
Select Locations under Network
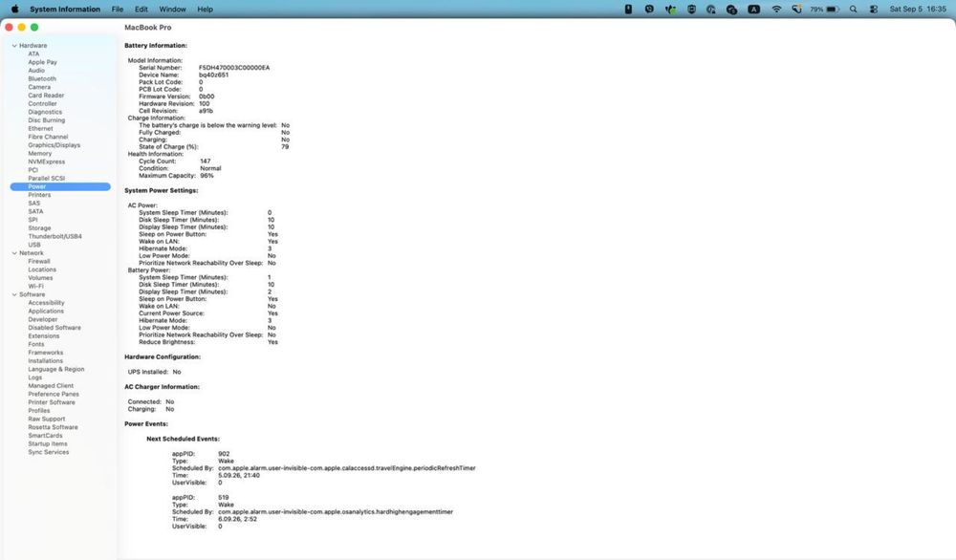pyautogui.click(x=41, y=269)
